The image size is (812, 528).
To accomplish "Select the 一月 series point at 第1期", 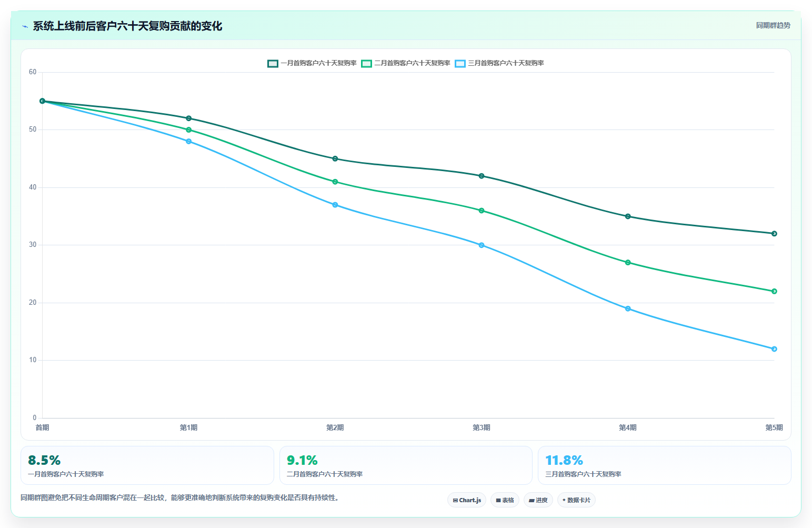I will pos(189,118).
